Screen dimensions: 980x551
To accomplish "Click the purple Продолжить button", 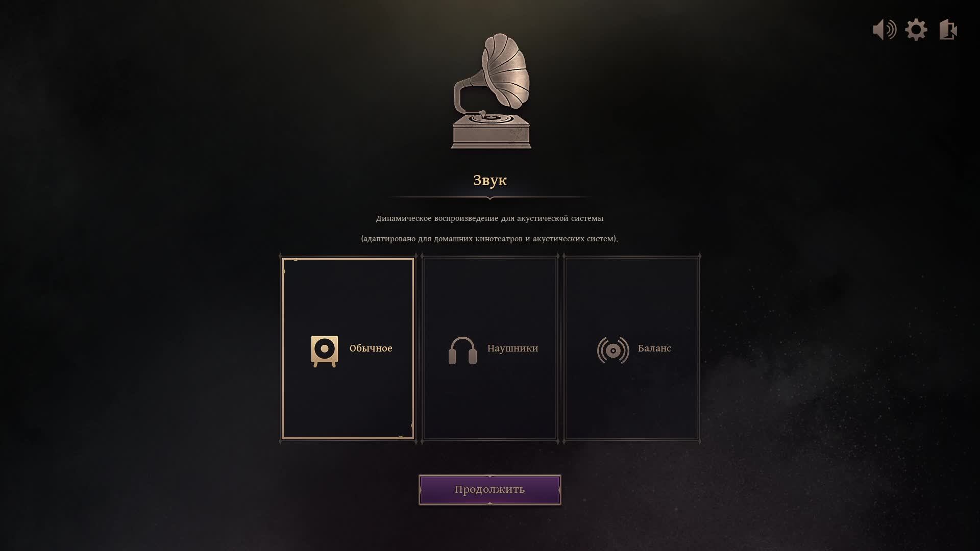I will pyautogui.click(x=490, y=490).
